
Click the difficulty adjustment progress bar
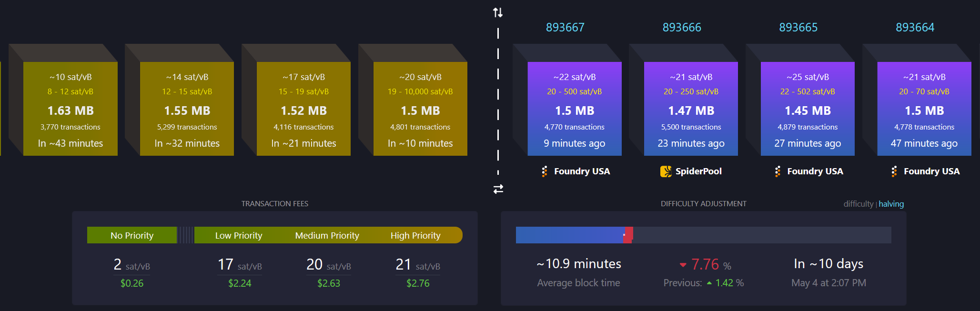click(703, 235)
